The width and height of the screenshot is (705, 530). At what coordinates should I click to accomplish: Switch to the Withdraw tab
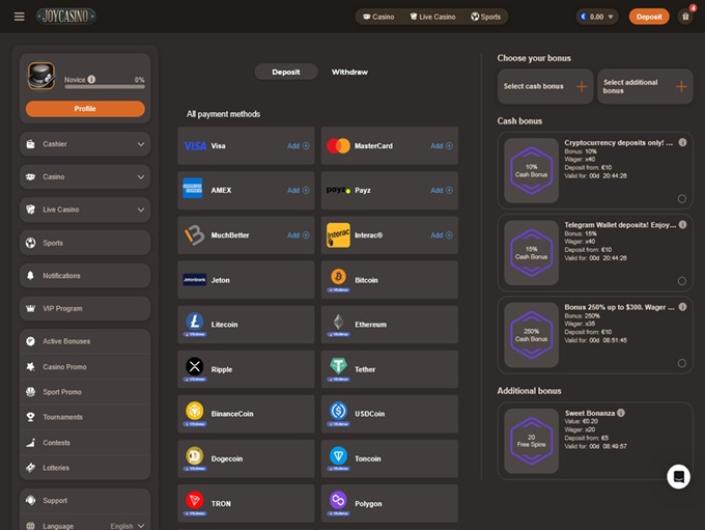(x=349, y=72)
